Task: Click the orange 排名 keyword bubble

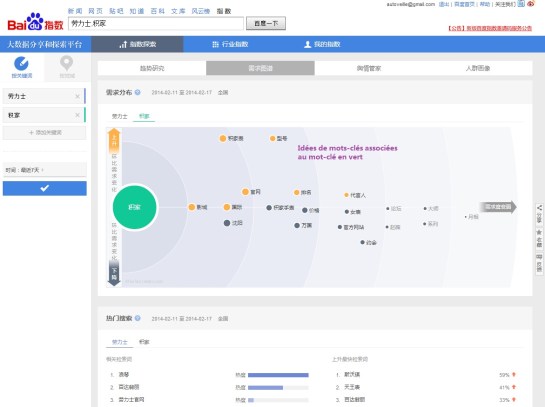Action: pos(296,192)
